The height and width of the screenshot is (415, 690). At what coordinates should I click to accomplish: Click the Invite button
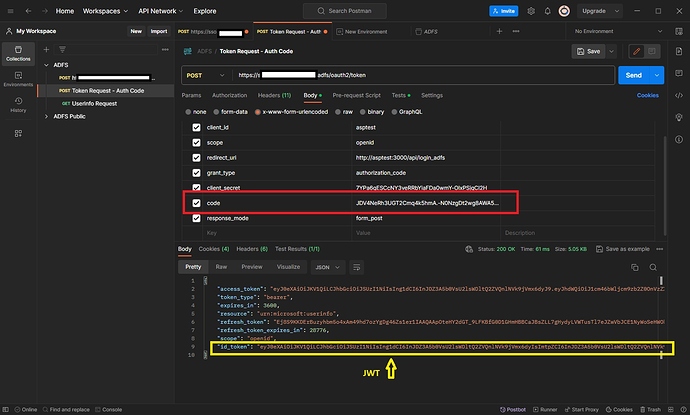(x=504, y=11)
